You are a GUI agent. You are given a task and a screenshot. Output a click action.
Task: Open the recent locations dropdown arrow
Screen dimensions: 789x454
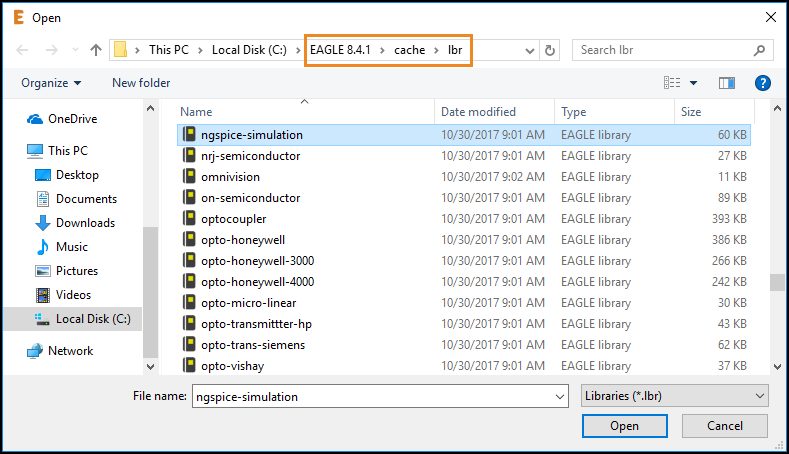(x=75, y=50)
